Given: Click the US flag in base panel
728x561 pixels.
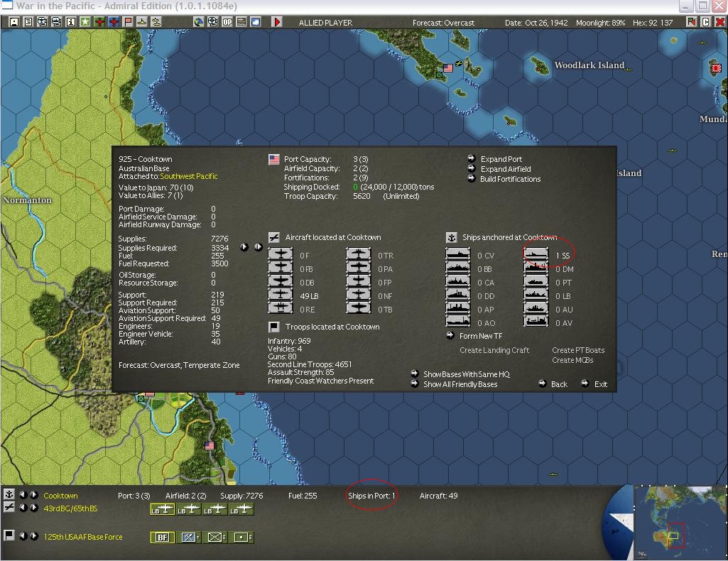Looking at the screenshot, I should pos(274,159).
